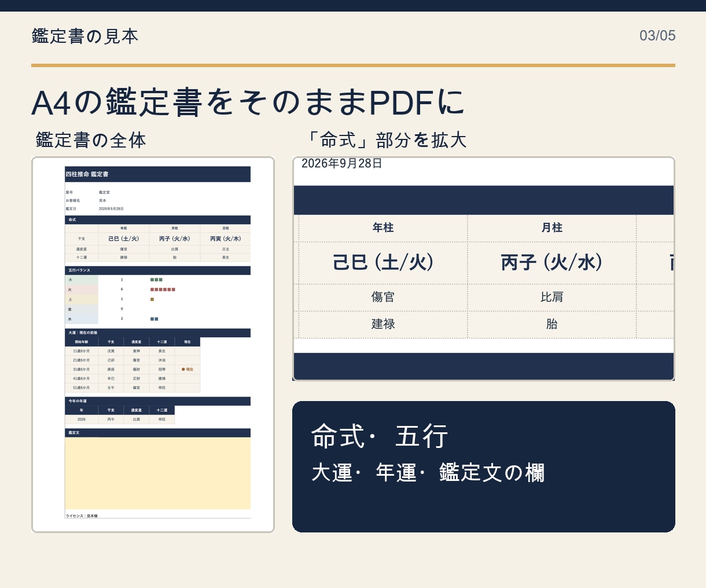This screenshot has height=588, width=706.
Task: Click the 2026 cell in 年運 table
Action: 82,420
